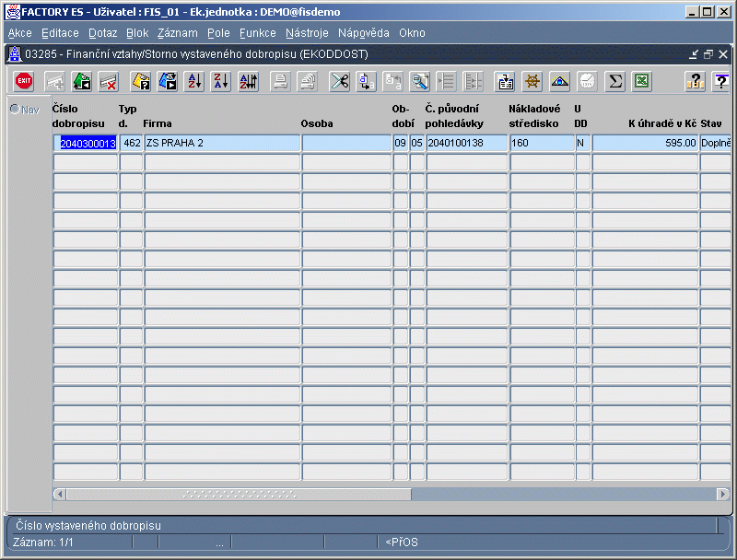Click the dobropis number field 2040300013
Viewport: 737px width, 560px height.
click(86, 143)
